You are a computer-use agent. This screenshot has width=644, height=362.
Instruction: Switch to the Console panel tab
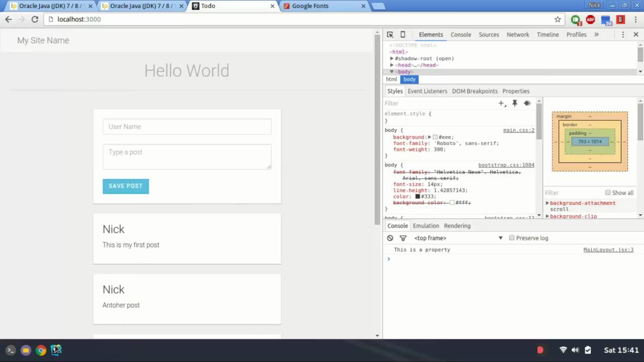click(461, 35)
